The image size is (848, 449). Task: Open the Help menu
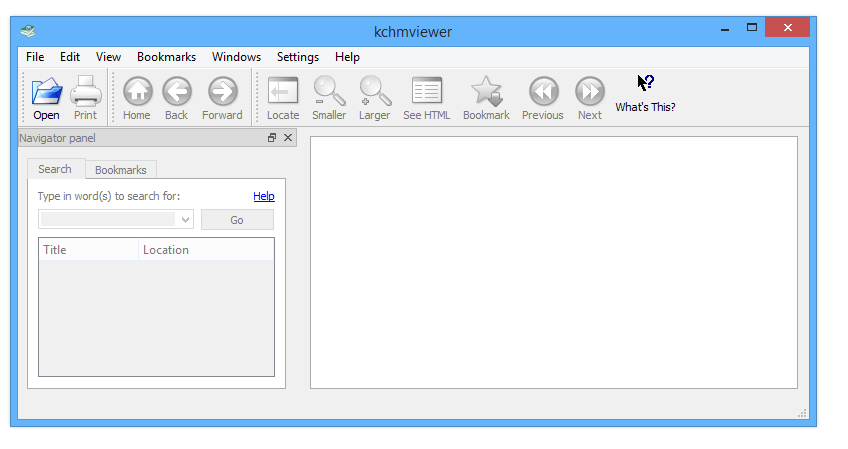347,57
